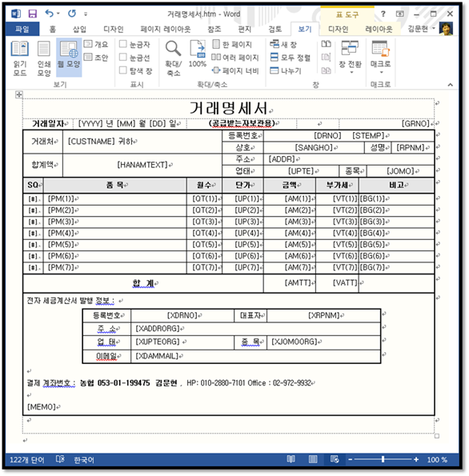Click the Page Width (페이지 너비) button

(x=235, y=70)
